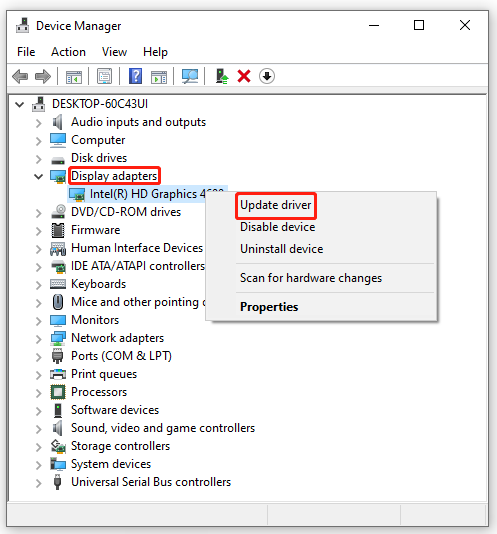
Task: Click the Sound, video and game controllers icon
Action: pyautogui.click(x=58, y=428)
